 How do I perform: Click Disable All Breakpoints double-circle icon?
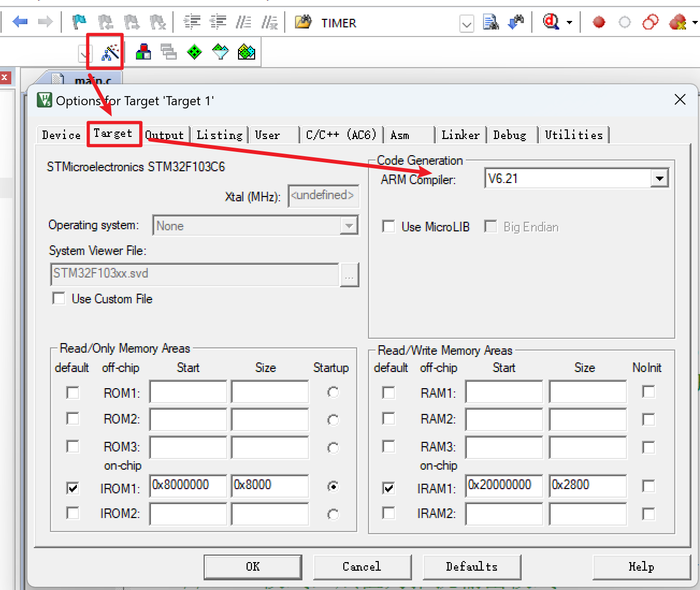click(x=651, y=22)
